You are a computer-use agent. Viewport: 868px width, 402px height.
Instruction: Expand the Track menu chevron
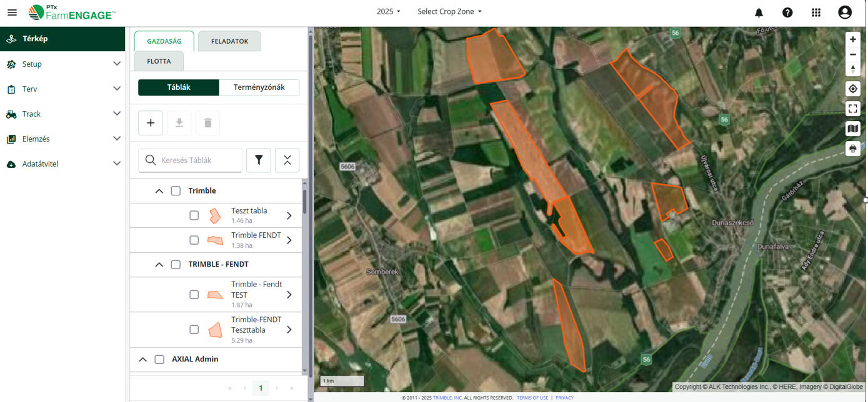click(x=117, y=114)
